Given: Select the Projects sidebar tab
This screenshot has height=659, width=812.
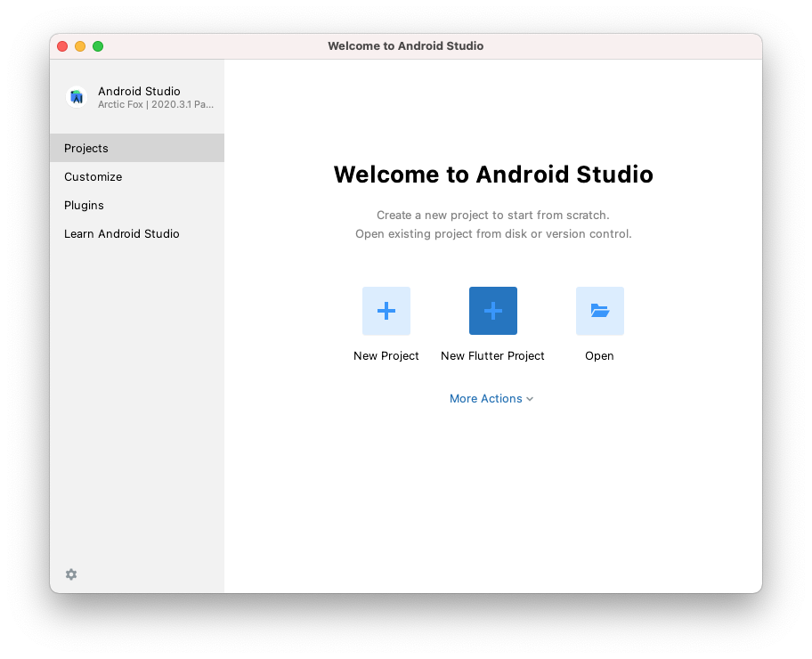Looking at the screenshot, I should 137,148.
